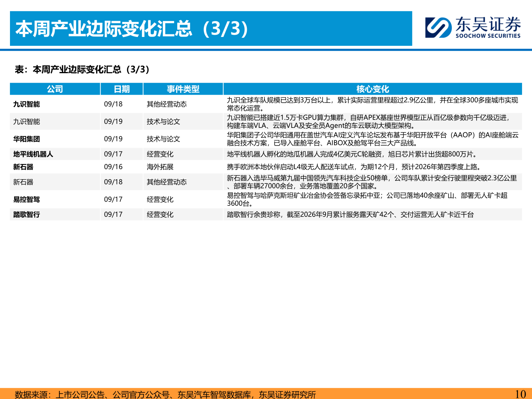
Task: Click the 东吴证券 brand name text
Action: (488, 24)
